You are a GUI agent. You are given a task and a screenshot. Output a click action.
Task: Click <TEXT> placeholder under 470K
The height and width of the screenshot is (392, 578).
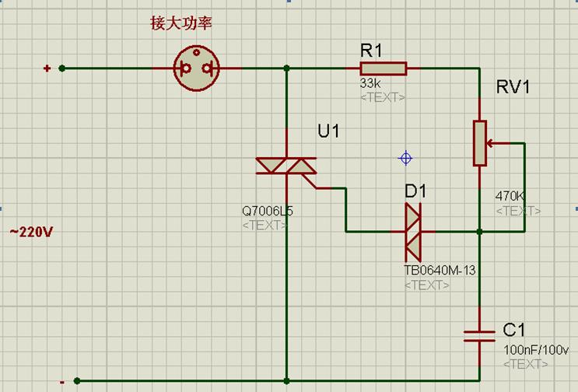pyautogui.click(x=518, y=211)
